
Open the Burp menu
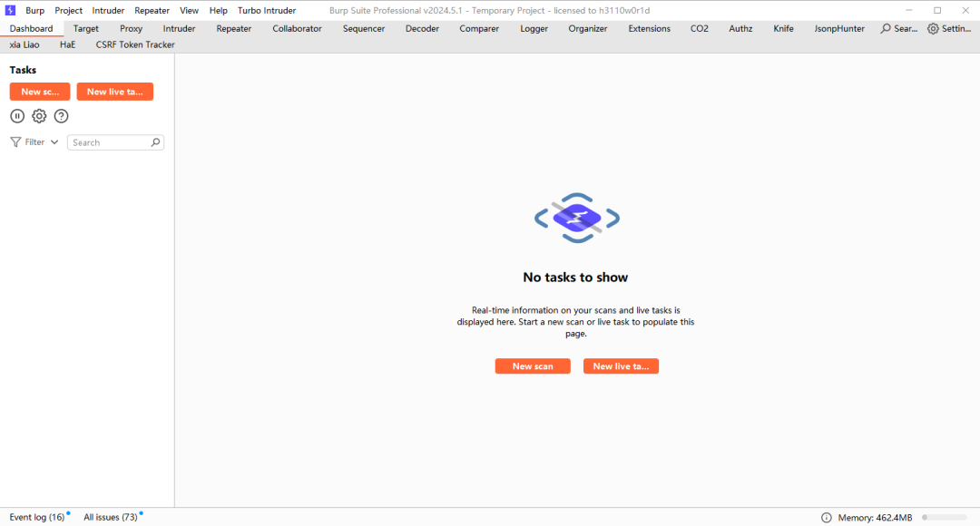click(x=35, y=11)
